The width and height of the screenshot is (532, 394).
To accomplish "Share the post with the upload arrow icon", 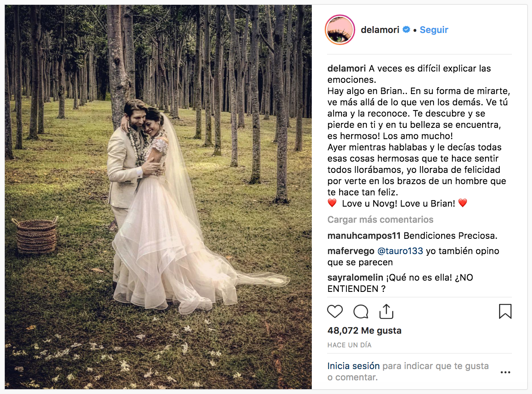I will point(386,312).
